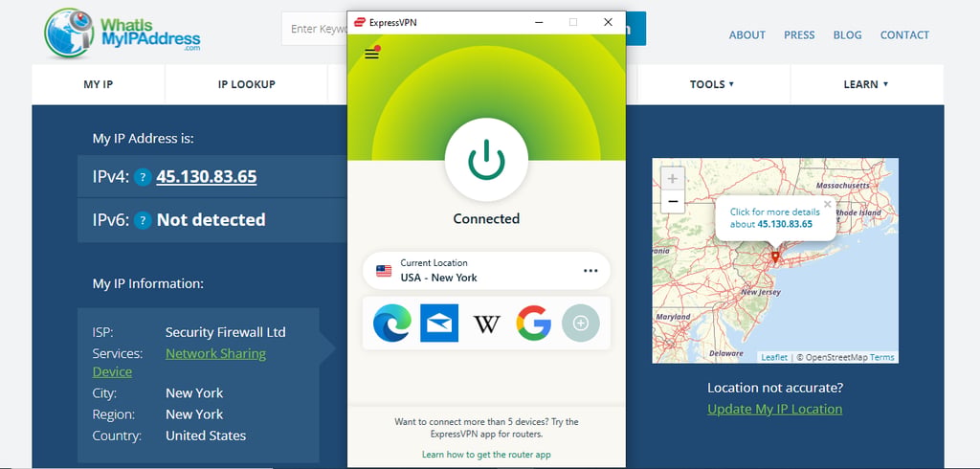
Task: Launch Google shortcut in ExpressVPN
Action: [x=533, y=324]
